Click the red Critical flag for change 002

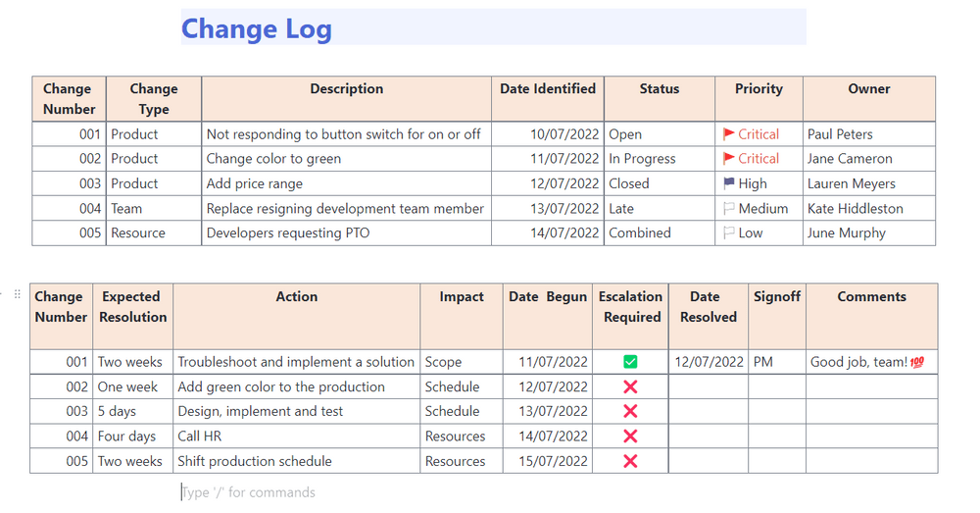pyautogui.click(x=728, y=159)
